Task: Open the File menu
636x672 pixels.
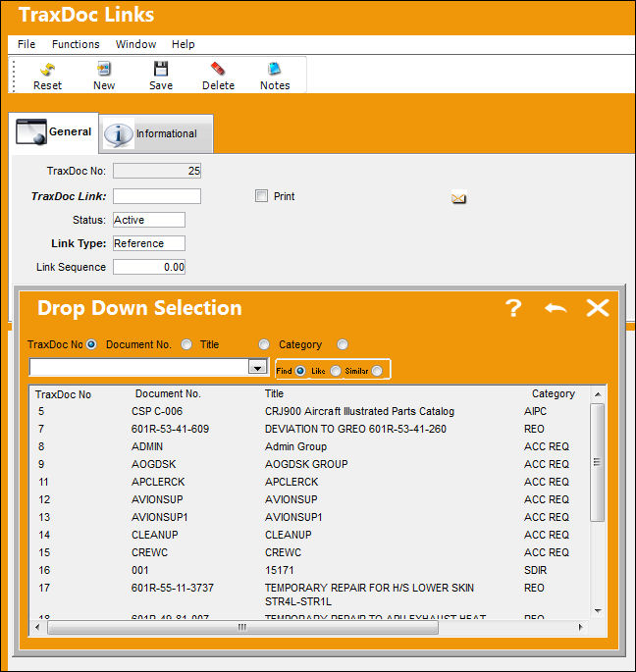Action: (26, 44)
